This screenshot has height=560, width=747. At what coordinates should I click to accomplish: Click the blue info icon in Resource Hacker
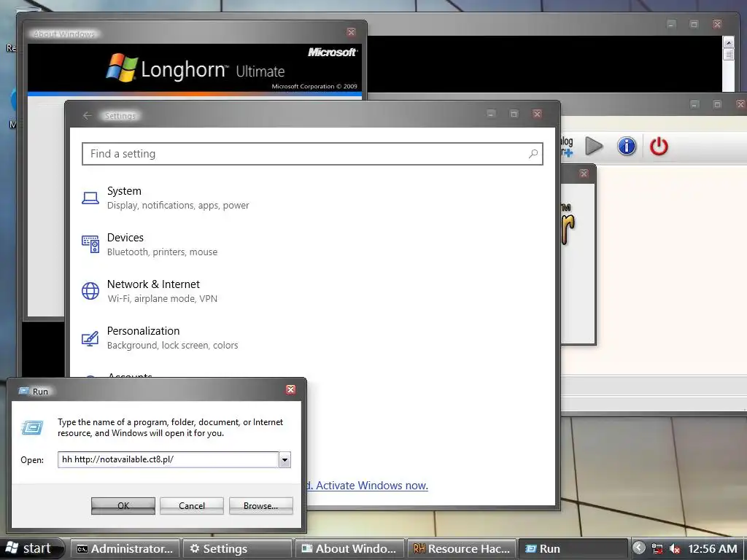pyautogui.click(x=627, y=146)
